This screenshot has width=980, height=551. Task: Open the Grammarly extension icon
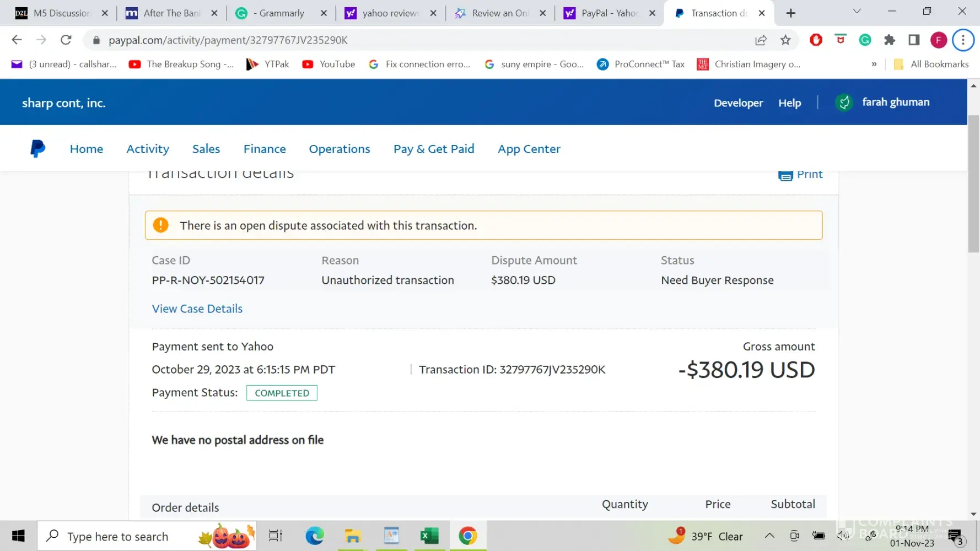865,40
